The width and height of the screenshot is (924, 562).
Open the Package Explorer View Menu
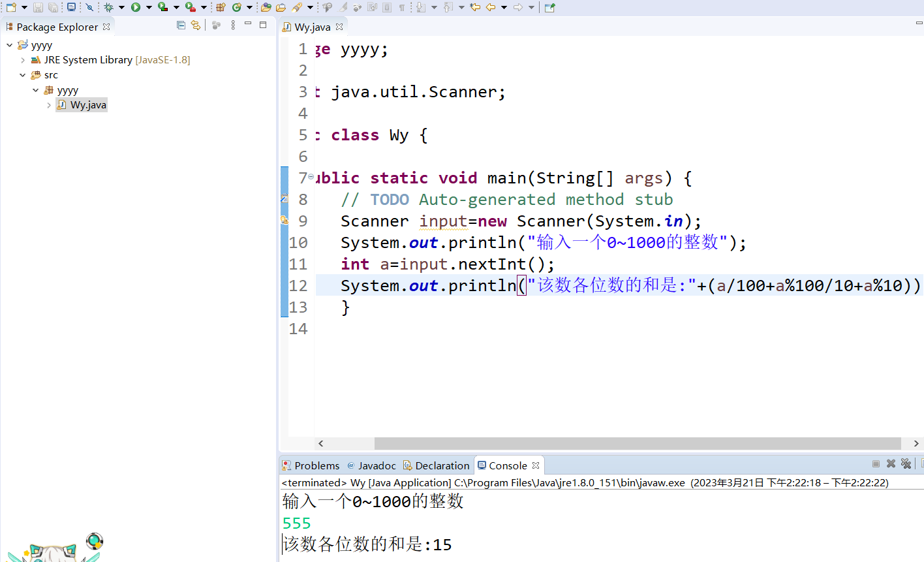tap(233, 25)
